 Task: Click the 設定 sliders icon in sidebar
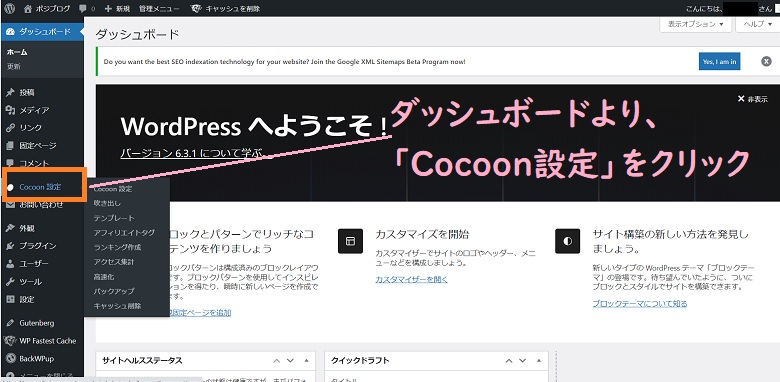tap(10, 299)
